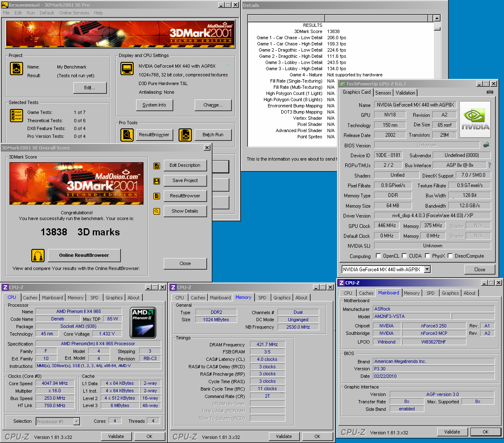Open the Default menu in 3DMark2001
504x443 pixels.
[47, 13]
